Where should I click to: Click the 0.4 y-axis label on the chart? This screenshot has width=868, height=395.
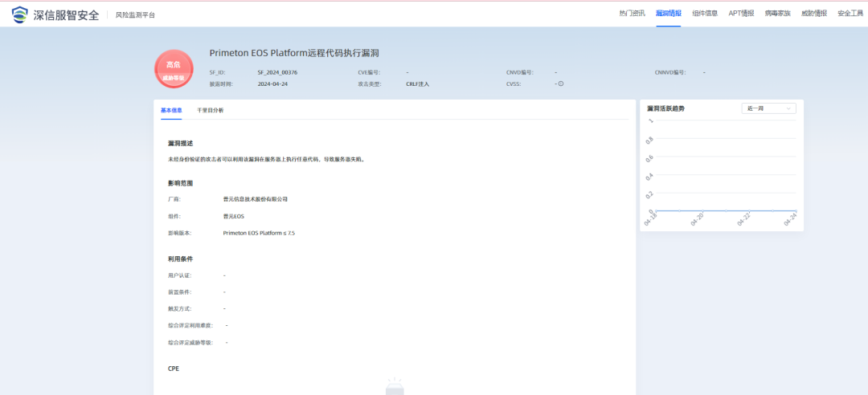tap(650, 176)
